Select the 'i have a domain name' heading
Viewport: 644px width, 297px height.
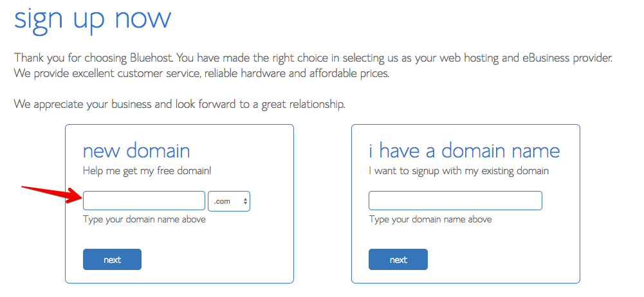click(464, 151)
